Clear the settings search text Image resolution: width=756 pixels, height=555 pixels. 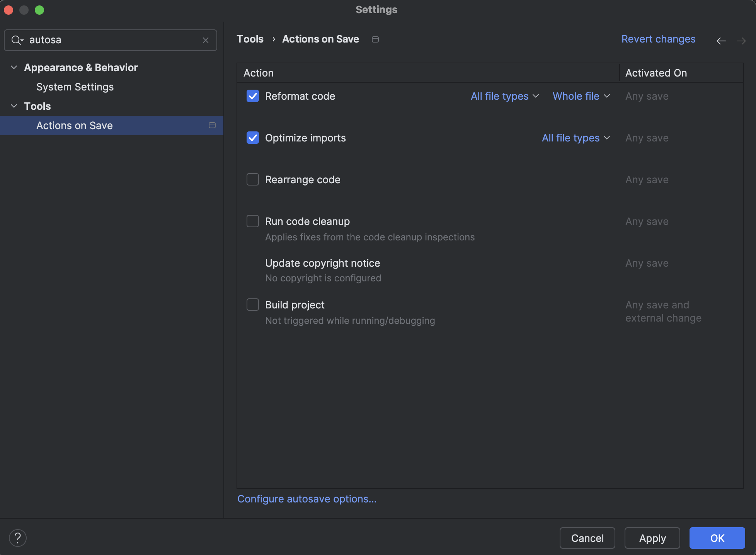point(206,40)
